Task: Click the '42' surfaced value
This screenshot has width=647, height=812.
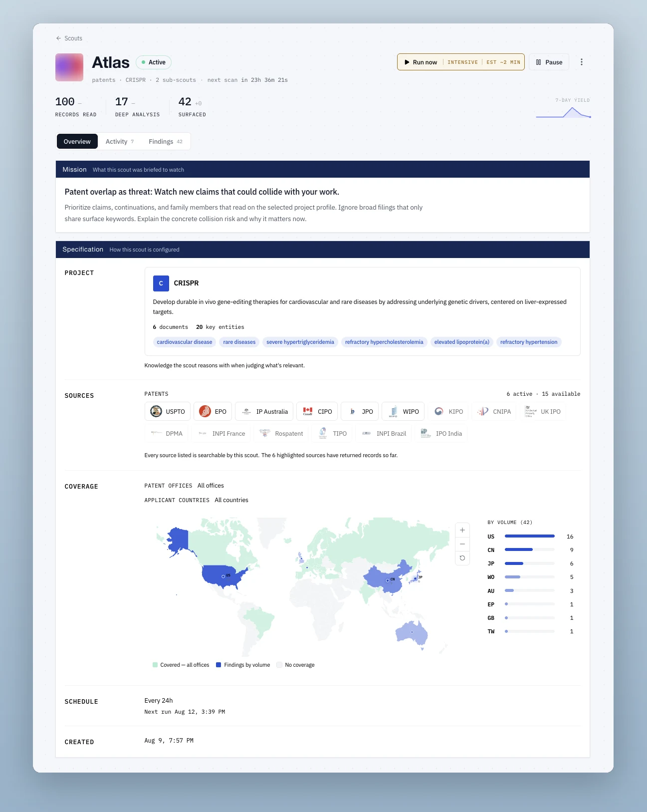Action: point(185,102)
